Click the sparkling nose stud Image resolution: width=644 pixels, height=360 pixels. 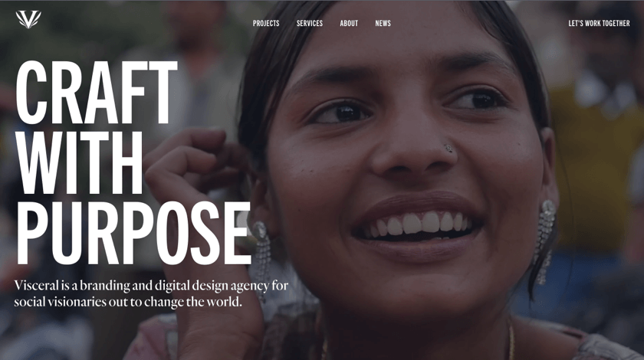coord(449,148)
